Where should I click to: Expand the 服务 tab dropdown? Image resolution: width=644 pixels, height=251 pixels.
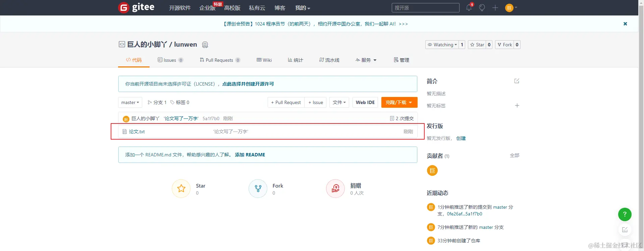pos(366,60)
